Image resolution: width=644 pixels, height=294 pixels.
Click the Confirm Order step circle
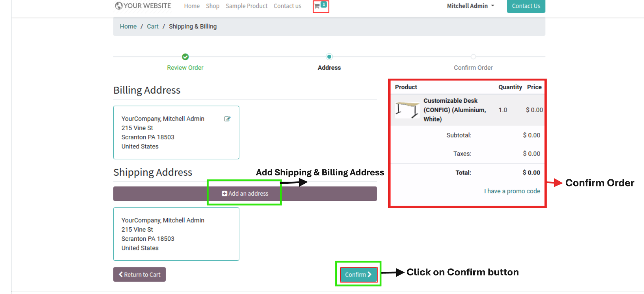click(473, 57)
